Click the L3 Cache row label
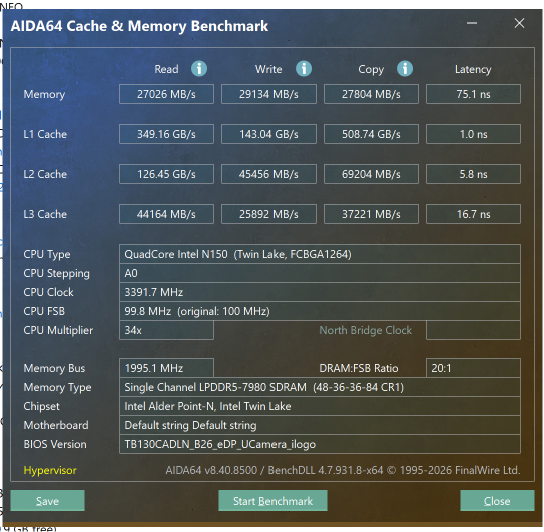Viewport: 544px width, 532px height. [45, 214]
